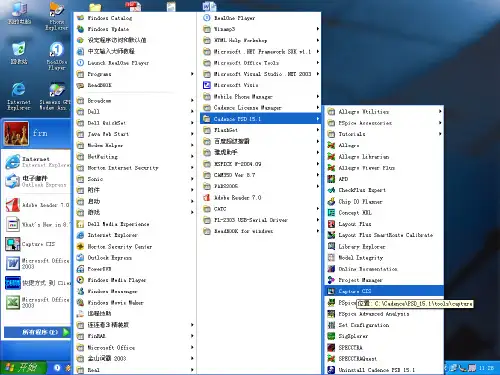Expand the Tutorials folder submenu
Image resolution: width=500 pixels, height=375 pixels.
(384, 134)
